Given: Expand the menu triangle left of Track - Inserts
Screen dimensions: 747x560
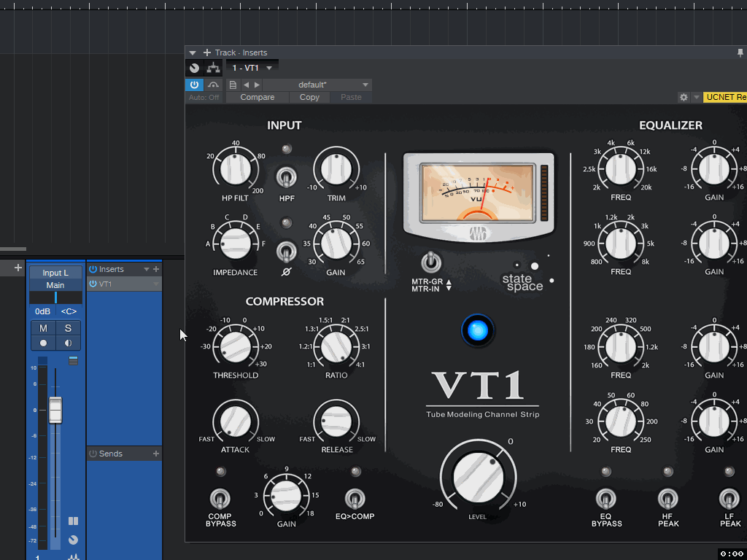Looking at the screenshot, I should click(x=193, y=52).
